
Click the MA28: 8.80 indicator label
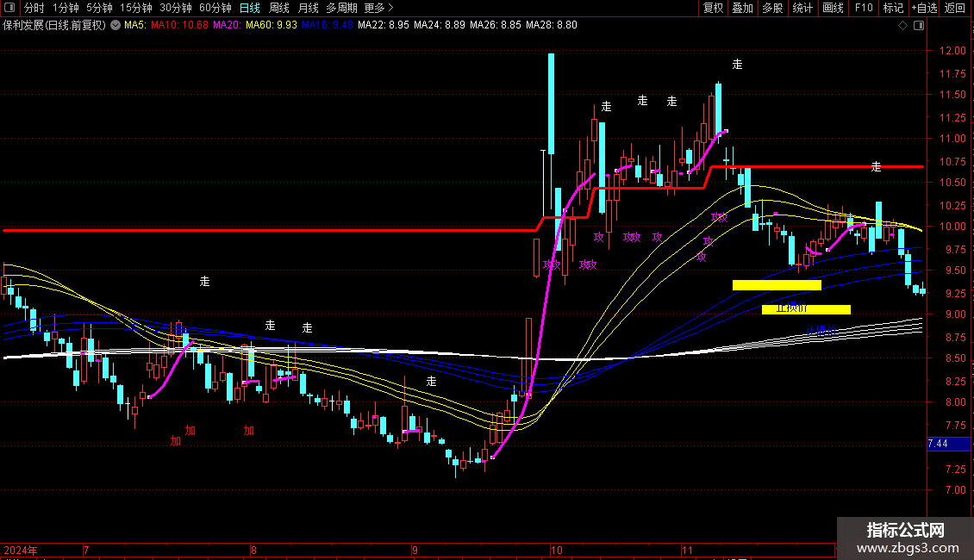[551, 25]
